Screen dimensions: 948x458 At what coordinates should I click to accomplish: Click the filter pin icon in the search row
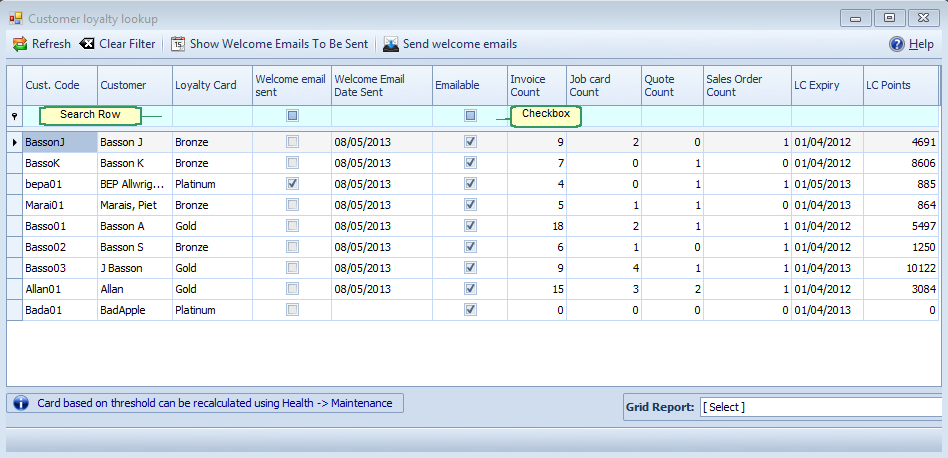coord(15,116)
